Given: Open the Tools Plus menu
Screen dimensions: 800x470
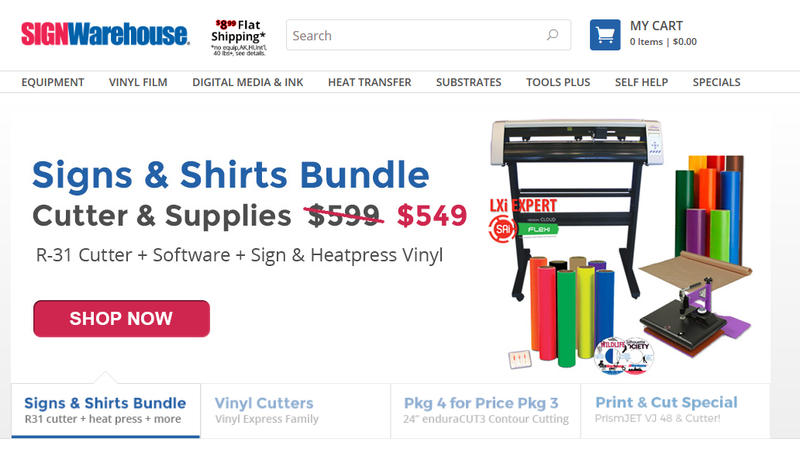Looking at the screenshot, I should tap(558, 82).
